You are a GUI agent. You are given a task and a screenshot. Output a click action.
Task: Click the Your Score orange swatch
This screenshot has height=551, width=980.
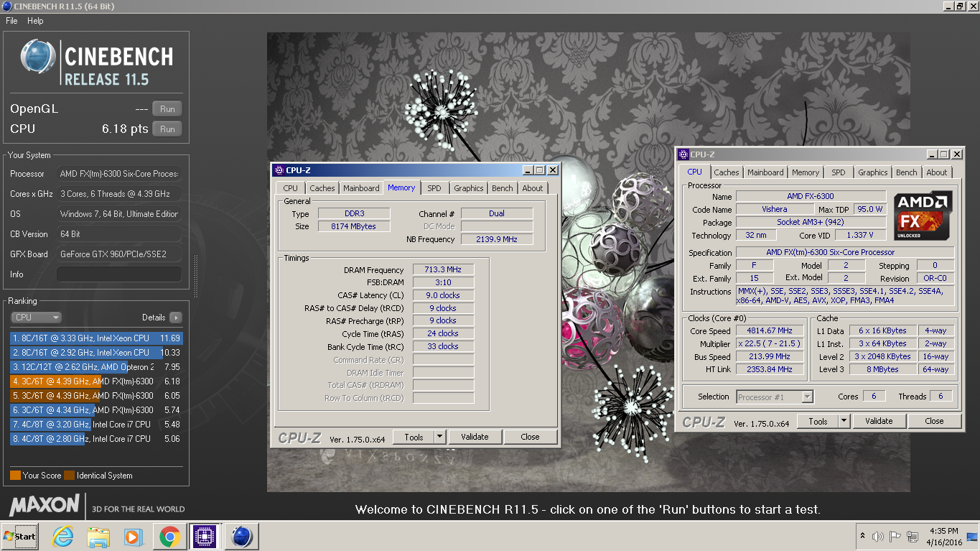point(15,476)
